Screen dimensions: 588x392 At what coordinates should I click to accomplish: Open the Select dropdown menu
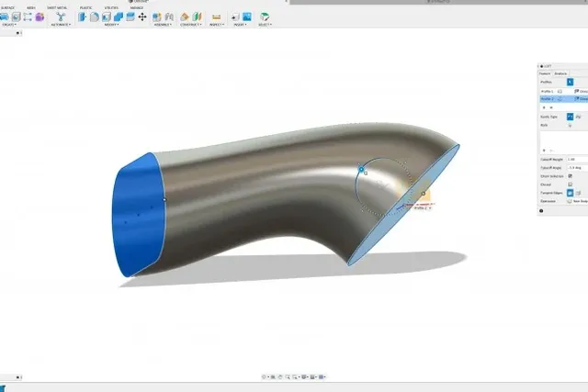pyautogui.click(x=265, y=25)
